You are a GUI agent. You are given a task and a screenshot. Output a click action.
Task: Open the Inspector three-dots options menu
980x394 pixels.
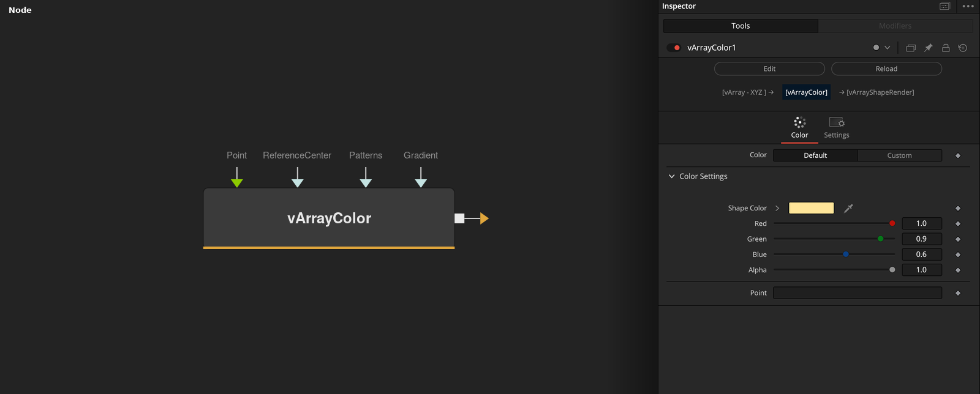(968, 6)
